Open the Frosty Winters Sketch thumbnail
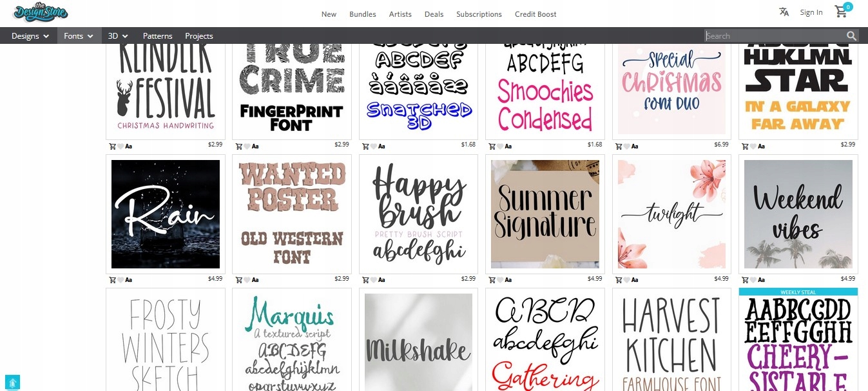Screen dimensions: 868x391 click(x=166, y=342)
